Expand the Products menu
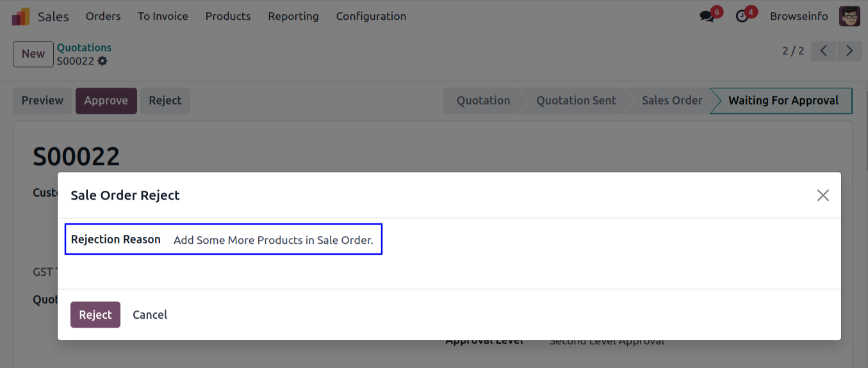 [x=228, y=17]
